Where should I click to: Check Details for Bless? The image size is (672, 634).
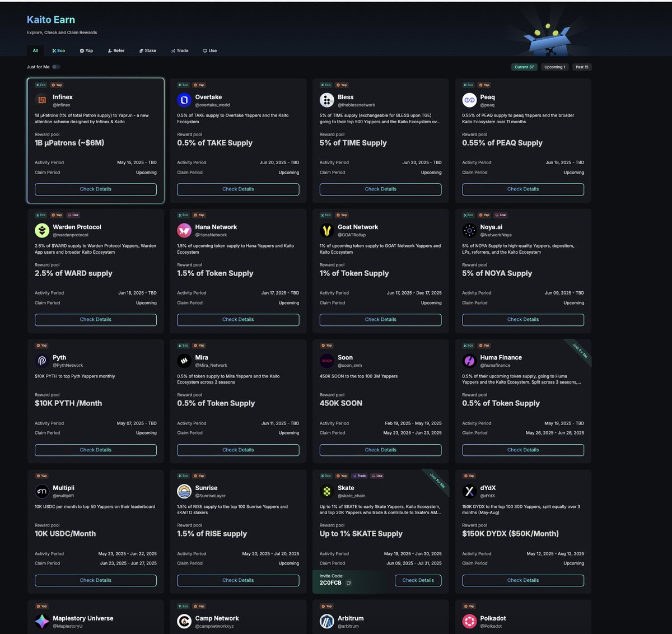tap(381, 189)
